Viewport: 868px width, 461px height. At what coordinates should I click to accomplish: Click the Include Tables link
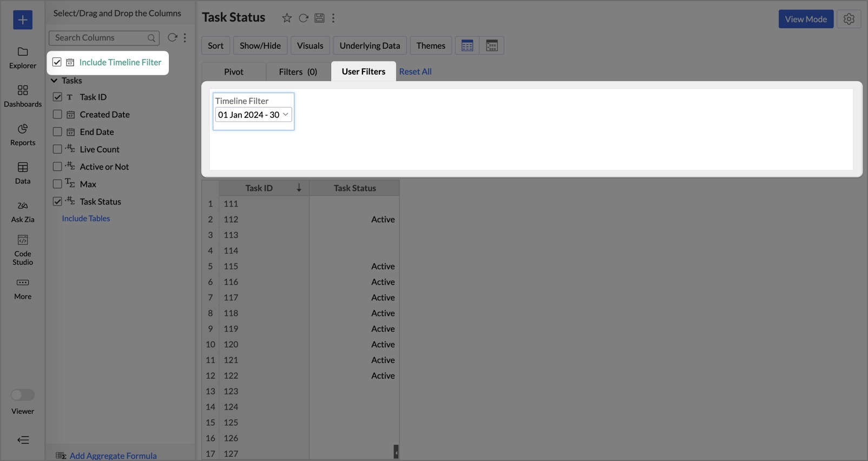86,219
